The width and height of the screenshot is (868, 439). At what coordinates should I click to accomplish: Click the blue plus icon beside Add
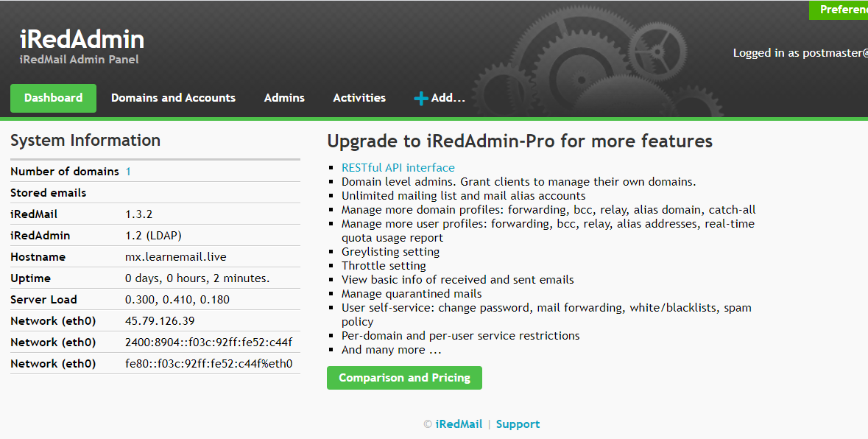420,98
